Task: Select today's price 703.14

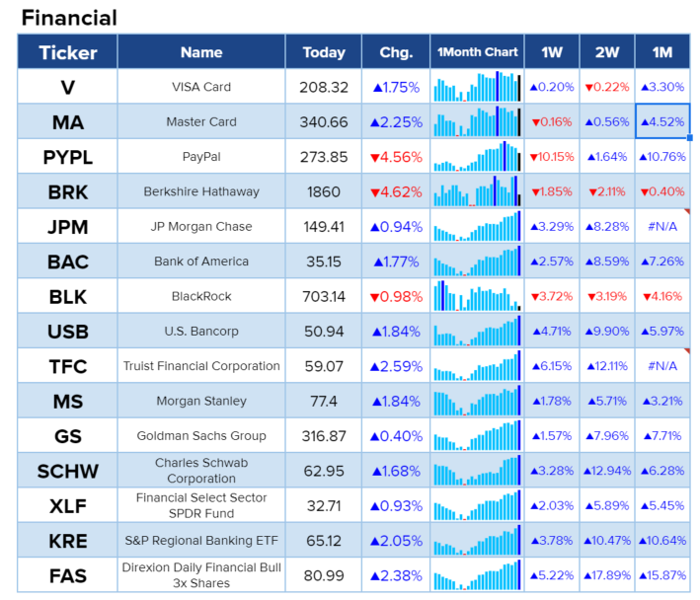Action: pyautogui.click(x=324, y=296)
